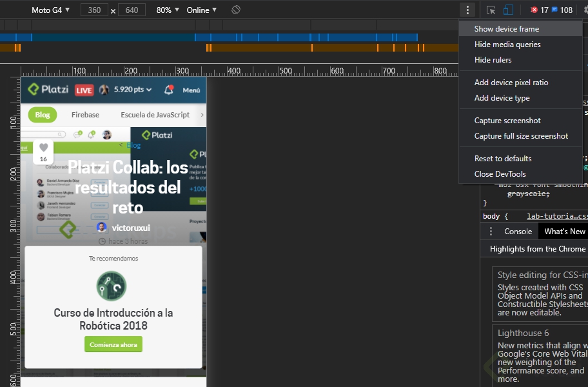This screenshot has width=588, height=387.
Task: Click the Platzi logo in page header
Action: [x=48, y=89]
